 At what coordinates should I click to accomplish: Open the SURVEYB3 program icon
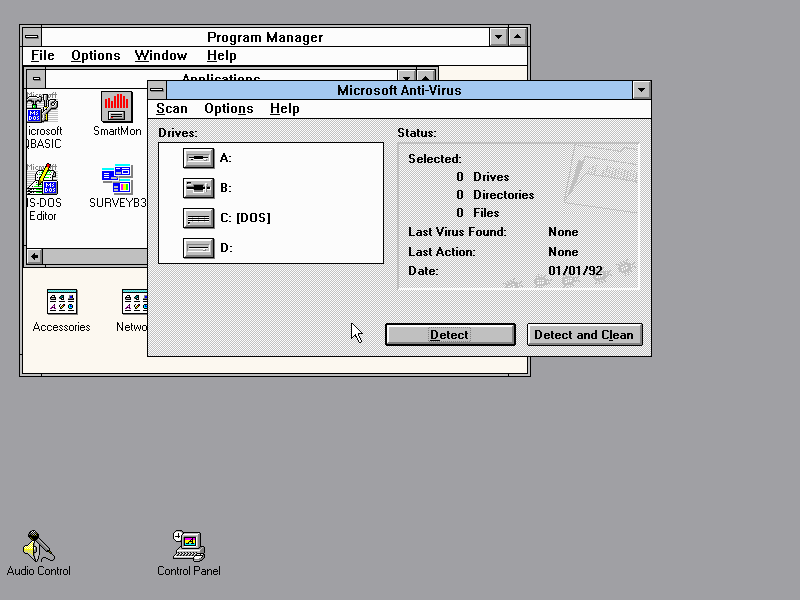[x=117, y=180]
